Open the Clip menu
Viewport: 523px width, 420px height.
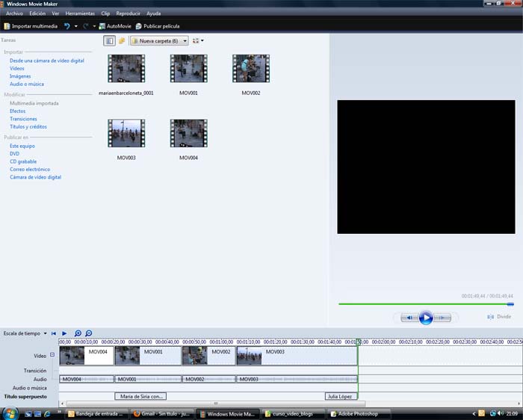pyautogui.click(x=105, y=13)
